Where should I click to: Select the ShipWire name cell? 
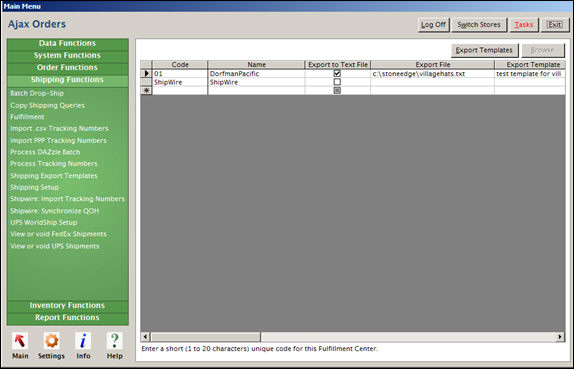(x=256, y=82)
